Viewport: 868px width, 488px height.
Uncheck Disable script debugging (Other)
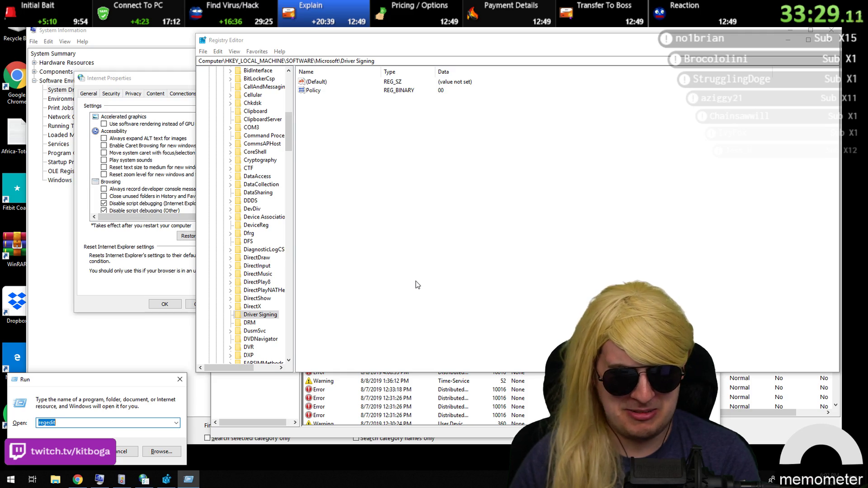[104, 210]
